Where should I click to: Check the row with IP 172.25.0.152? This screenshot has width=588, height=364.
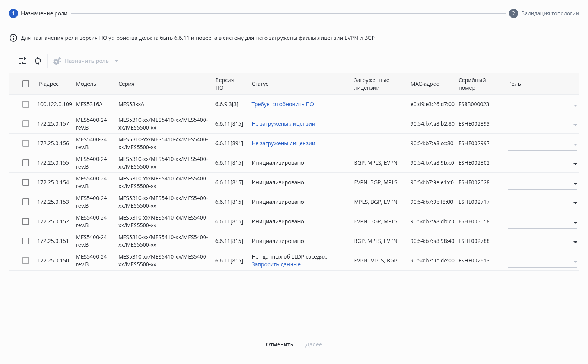[26, 221]
